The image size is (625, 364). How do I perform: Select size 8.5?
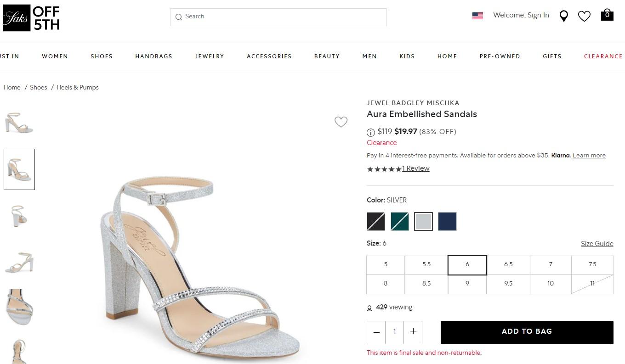coord(426,284)
